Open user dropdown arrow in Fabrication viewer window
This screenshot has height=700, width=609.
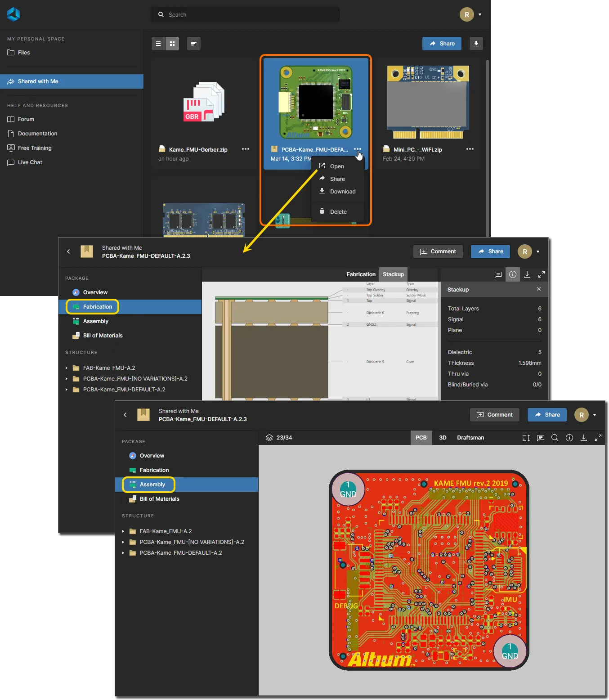pyautogui.click(x=538, y=252)
